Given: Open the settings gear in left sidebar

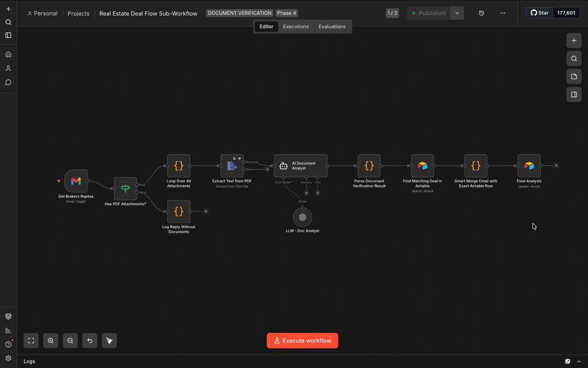Looking at the screenshot, I should [8, 358].
